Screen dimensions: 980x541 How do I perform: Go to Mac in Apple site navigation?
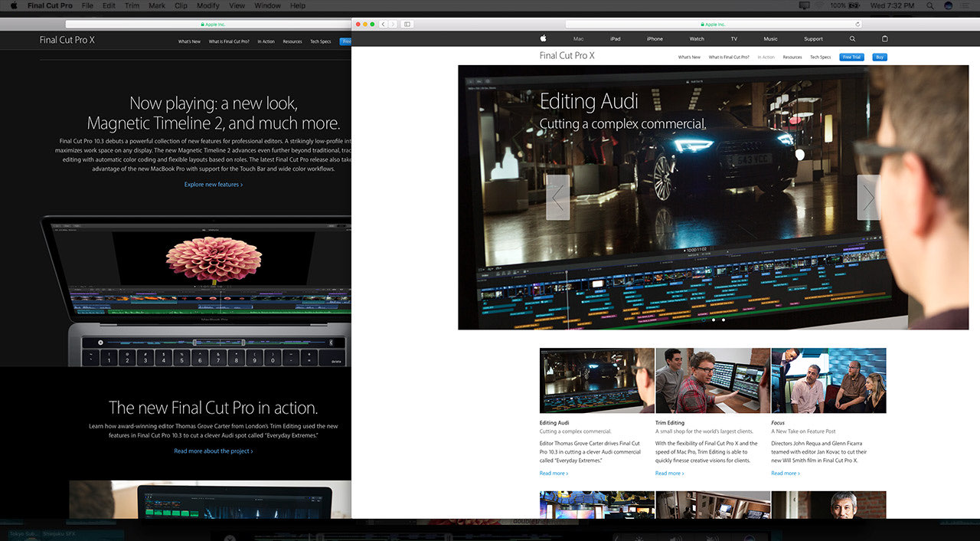(x=578, y=38)
